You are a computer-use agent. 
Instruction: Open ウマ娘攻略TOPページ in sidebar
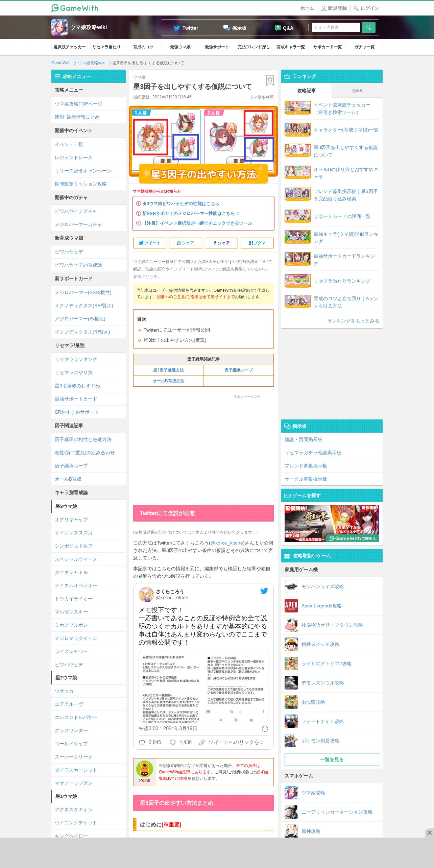click(89, 104)
